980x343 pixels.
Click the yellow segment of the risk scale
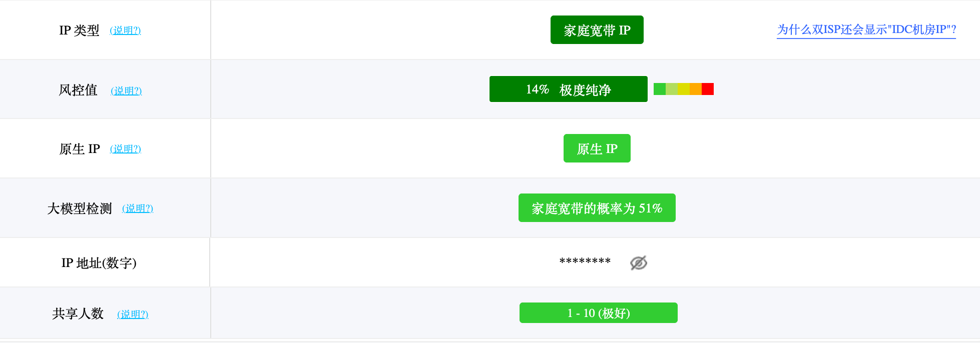tap(683, 89)
